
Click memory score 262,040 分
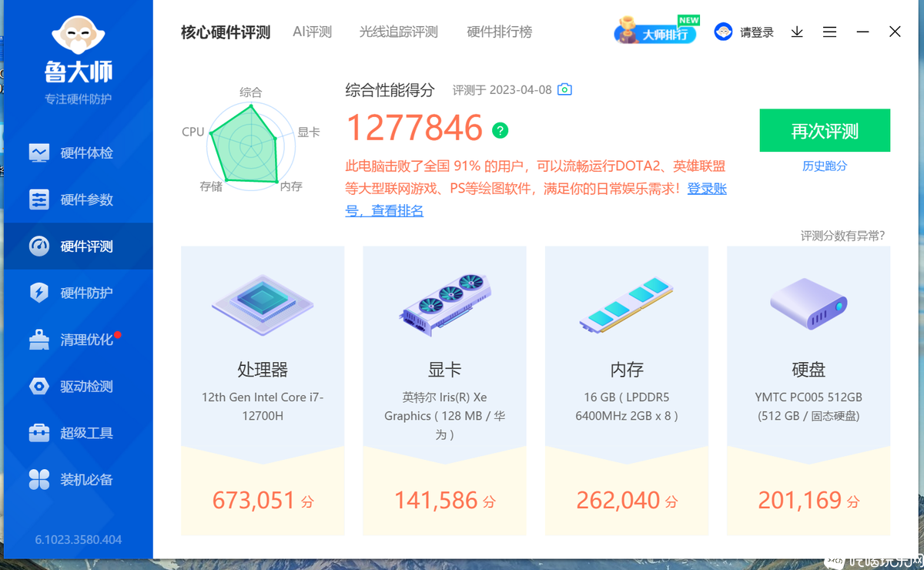pos(626,501)
